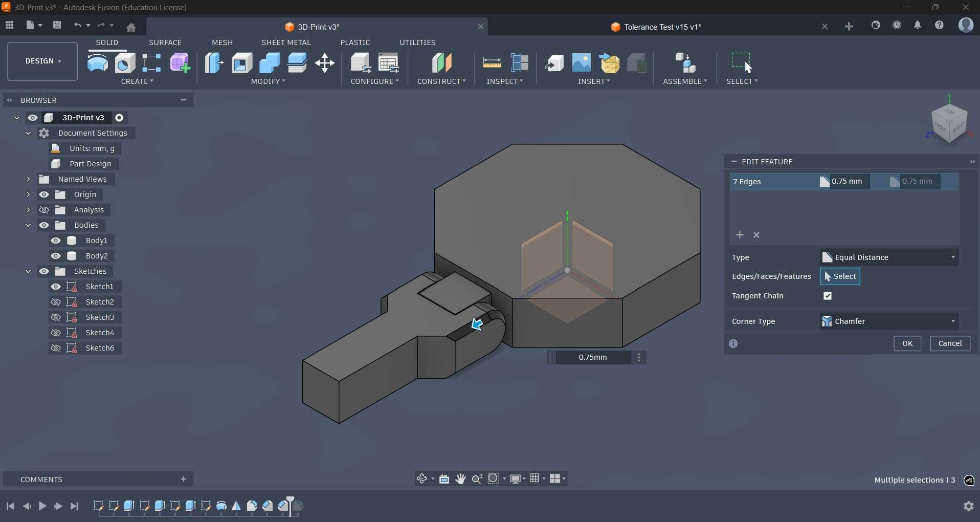Toggle Bodies folder visibility eye
Image resolution: width=980 pixels, height=522 pixels.
(44, 225)
